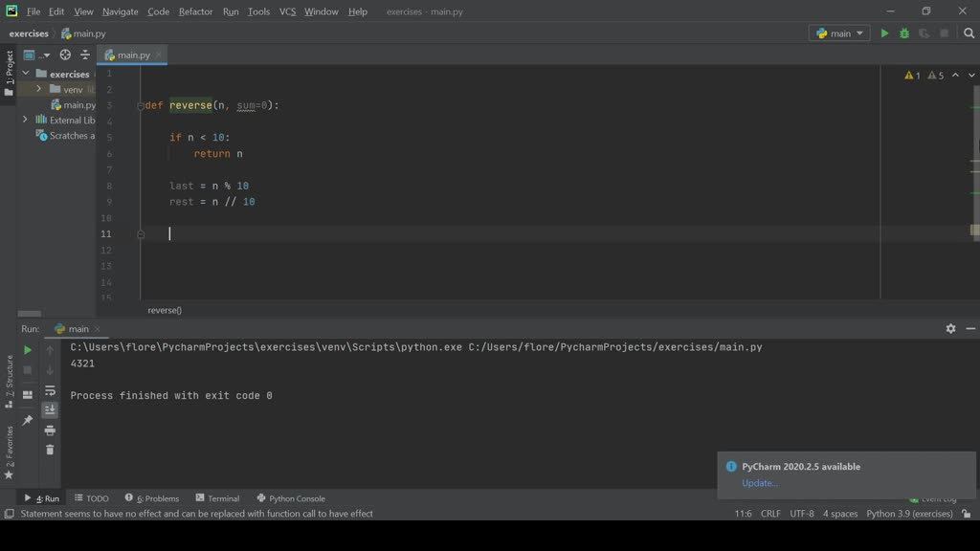
Task: Collapse all in the Project panel toolbar
Action: (x=85, y=55)
